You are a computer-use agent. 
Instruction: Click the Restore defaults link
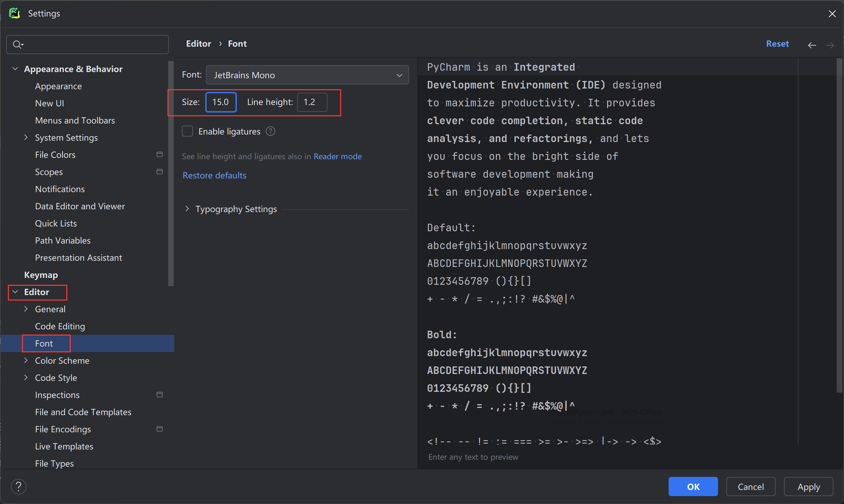215,175
